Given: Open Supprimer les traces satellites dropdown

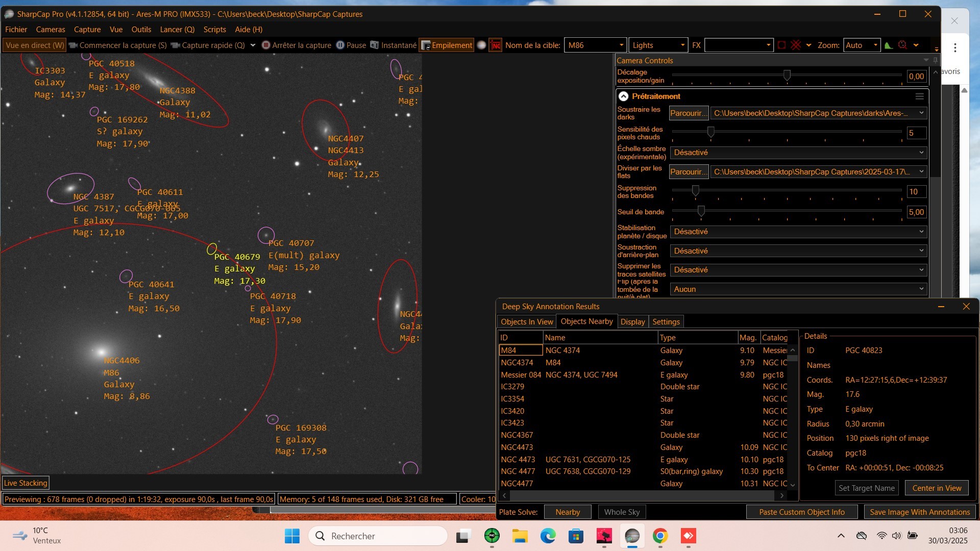Looking at the screenshot, I should 798,270.
